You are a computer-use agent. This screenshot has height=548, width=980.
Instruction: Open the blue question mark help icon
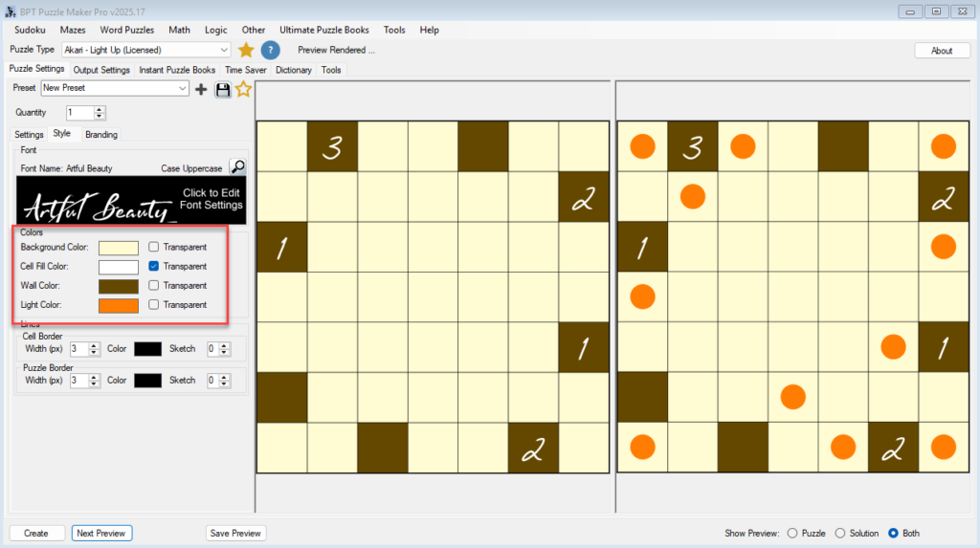coord(271,50)
